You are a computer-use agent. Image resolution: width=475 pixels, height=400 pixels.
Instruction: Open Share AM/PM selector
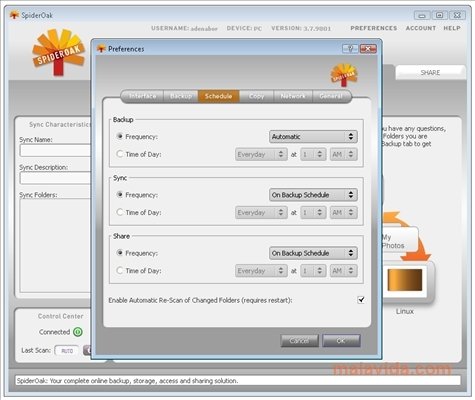click(343, 271)
